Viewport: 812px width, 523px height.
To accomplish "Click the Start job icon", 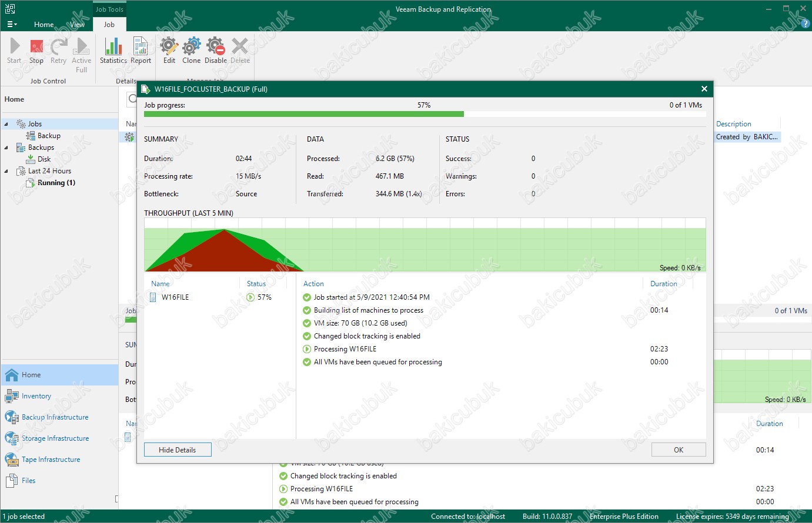I will click(15, 51).
